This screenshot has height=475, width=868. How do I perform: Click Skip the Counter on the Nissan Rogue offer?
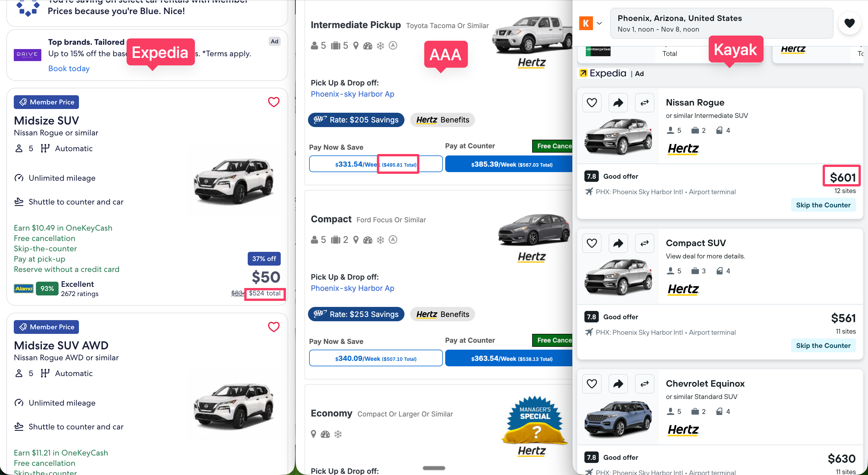pos(823,205)
